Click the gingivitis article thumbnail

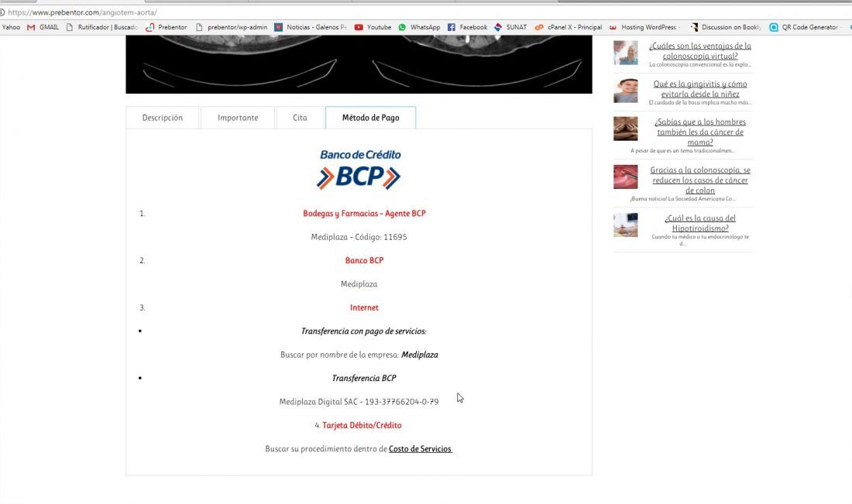(625, 91)
